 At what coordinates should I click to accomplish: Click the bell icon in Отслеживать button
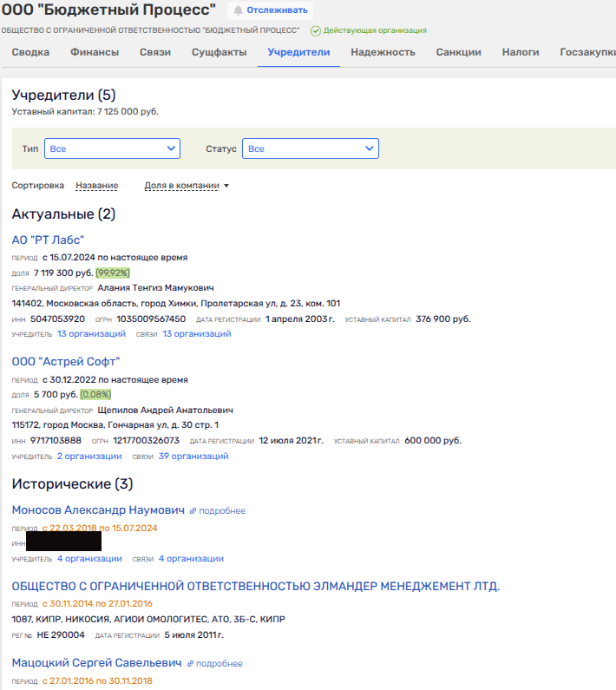(x=238, y=10)
